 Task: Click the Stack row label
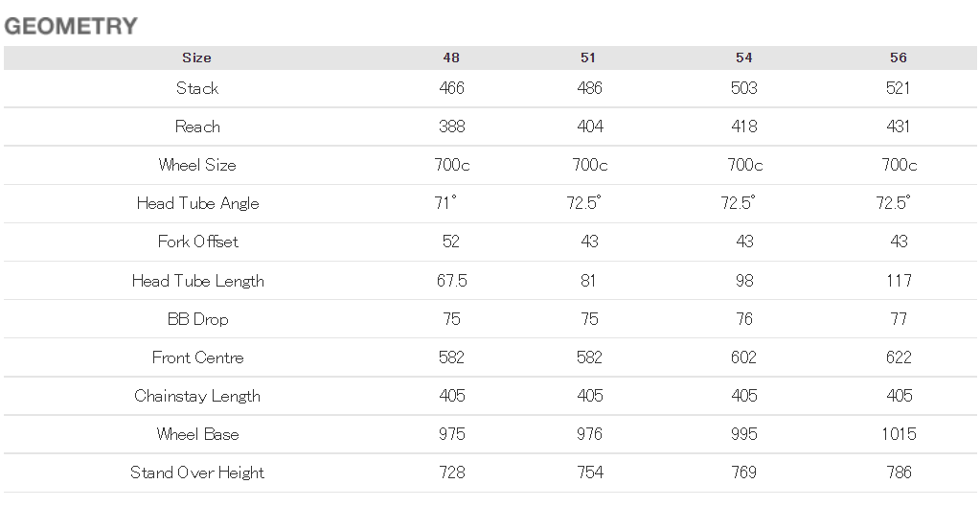click(197, 88)
